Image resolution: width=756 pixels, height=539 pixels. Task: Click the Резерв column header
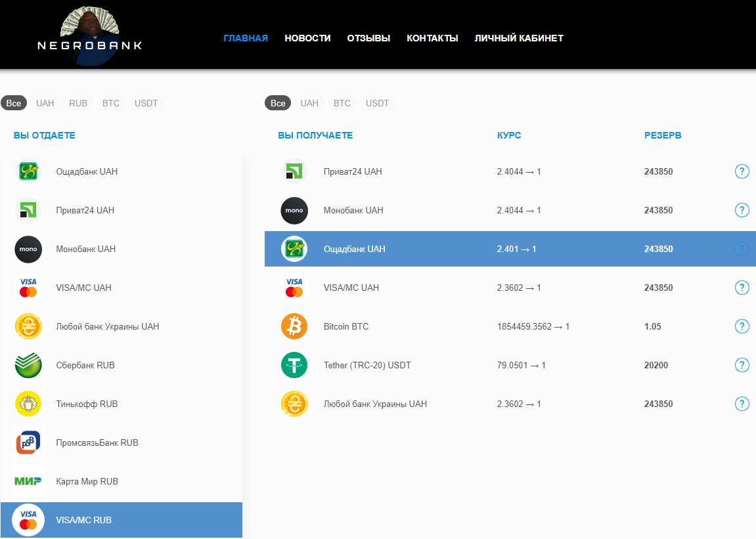coord(663,135)
